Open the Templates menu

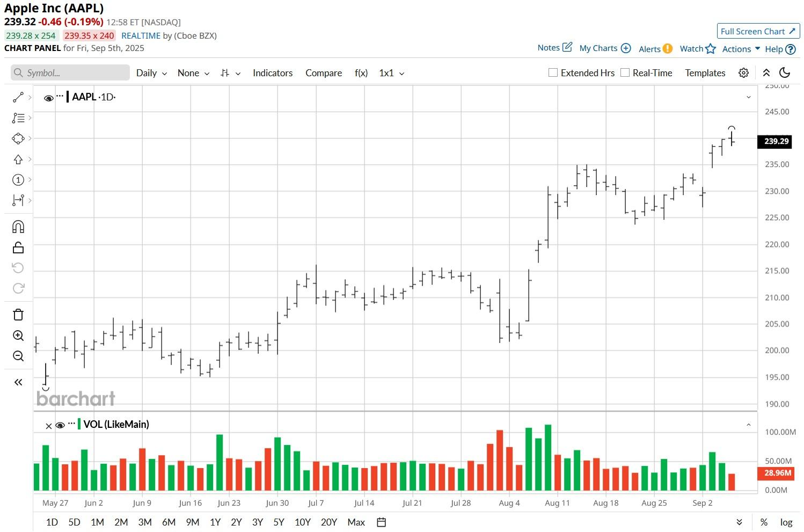click(x=705, y=73)
